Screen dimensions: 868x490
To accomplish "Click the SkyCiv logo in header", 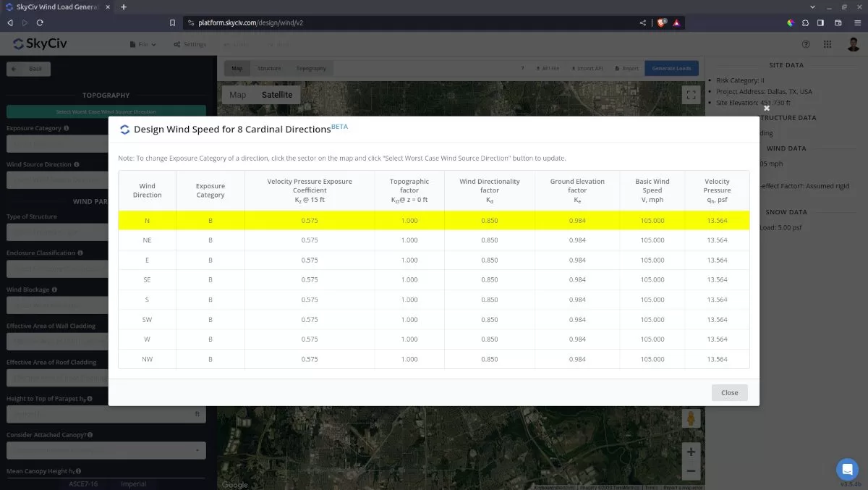I will [x=41, y=44].
